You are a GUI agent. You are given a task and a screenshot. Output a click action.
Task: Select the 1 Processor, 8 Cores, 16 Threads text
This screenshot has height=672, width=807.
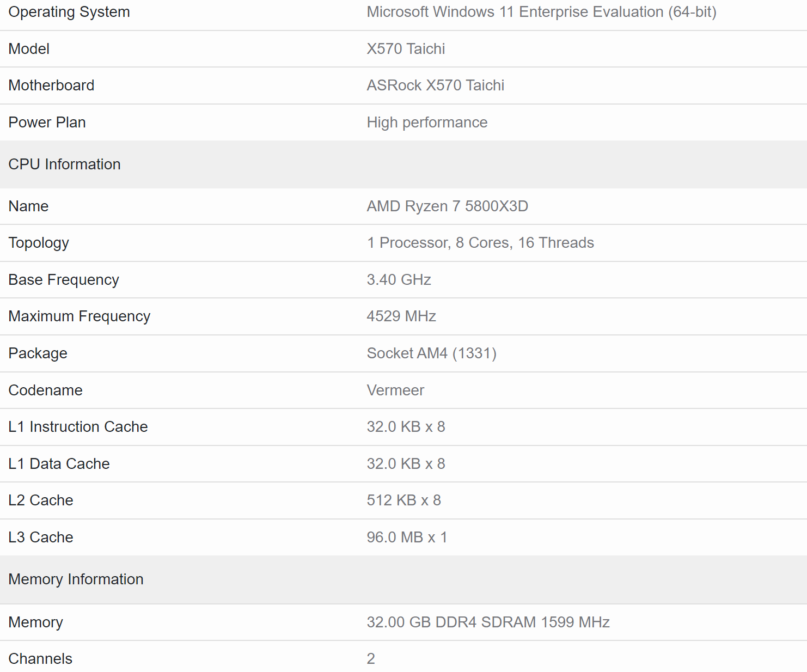(480, 243)
